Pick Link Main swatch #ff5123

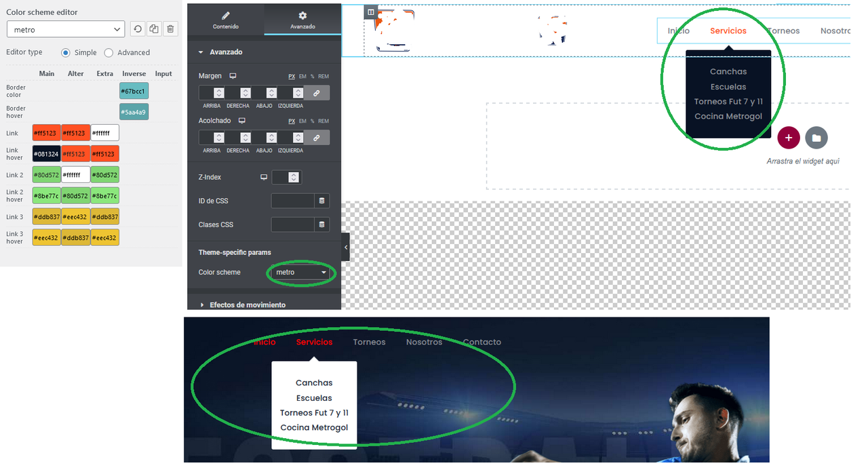46,133
